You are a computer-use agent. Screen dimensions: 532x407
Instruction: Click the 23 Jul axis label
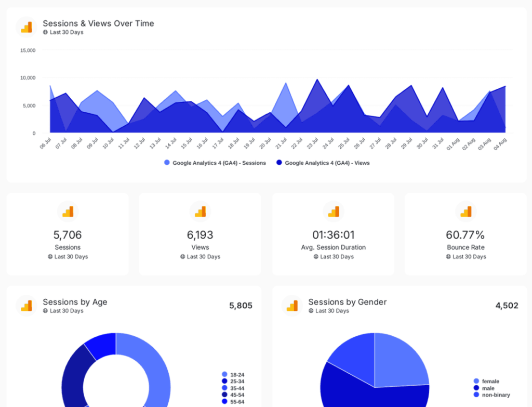[x=312, y=143]
